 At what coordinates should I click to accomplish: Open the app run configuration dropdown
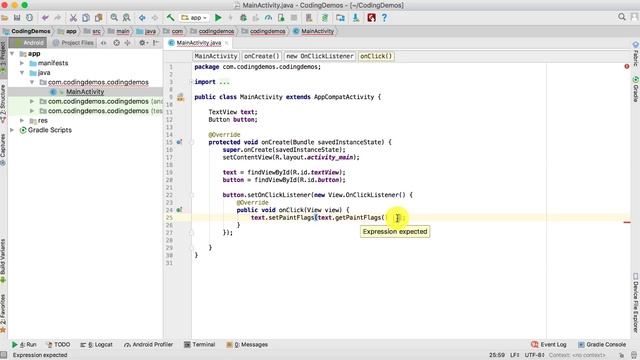[194, 18]
